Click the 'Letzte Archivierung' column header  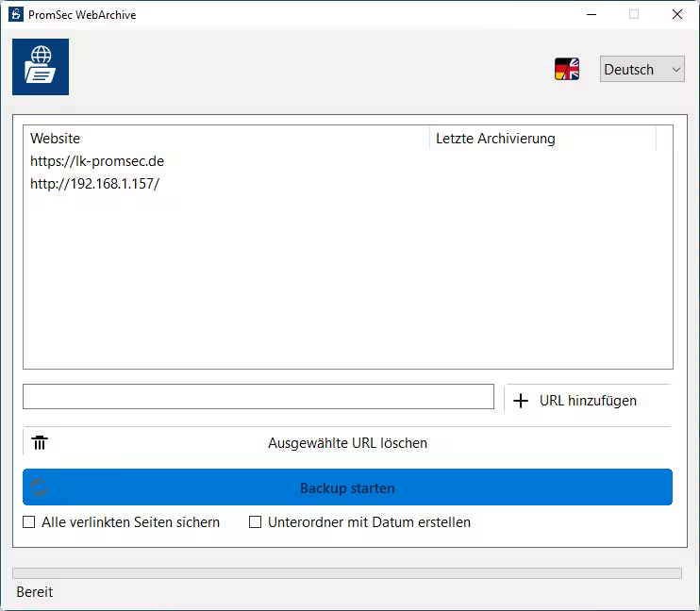click(x=542, y=139)
